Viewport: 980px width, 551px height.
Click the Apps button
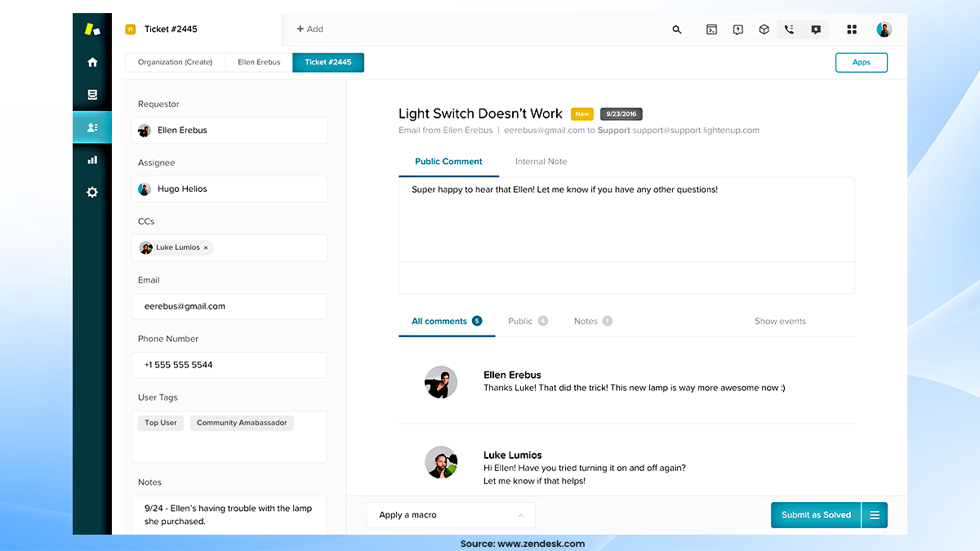862,62
